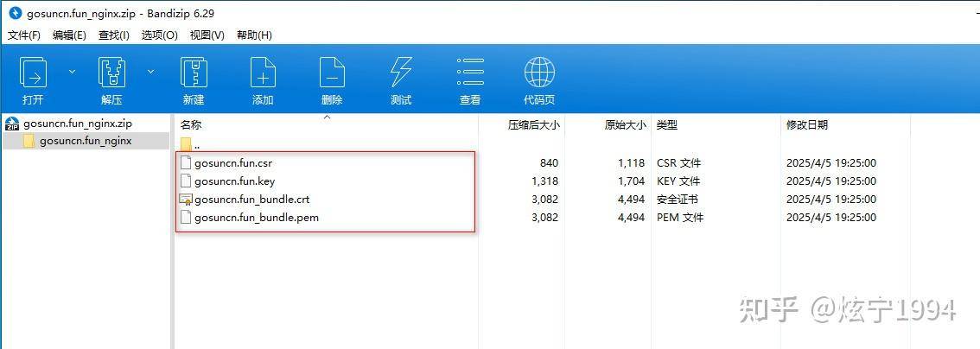
Task: Click the Bandizip app icon in title bar
Action: tap(15, 13)
